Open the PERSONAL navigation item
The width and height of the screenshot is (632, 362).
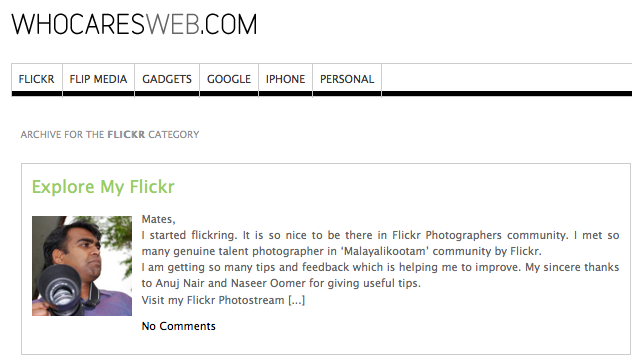point(347,79)
